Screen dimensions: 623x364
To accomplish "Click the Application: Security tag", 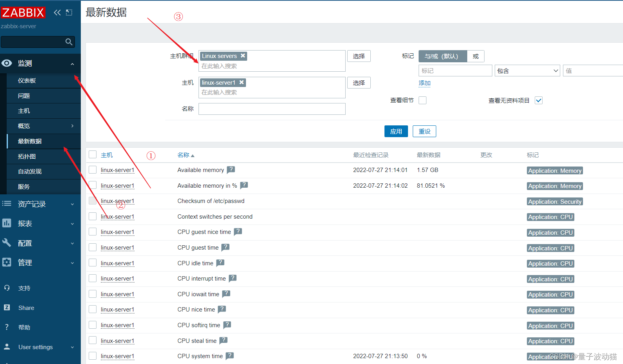I will 555,201.
